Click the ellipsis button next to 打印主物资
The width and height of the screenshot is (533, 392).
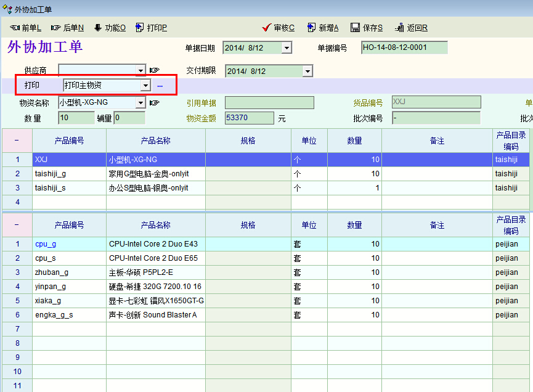[x=160, y=86]
